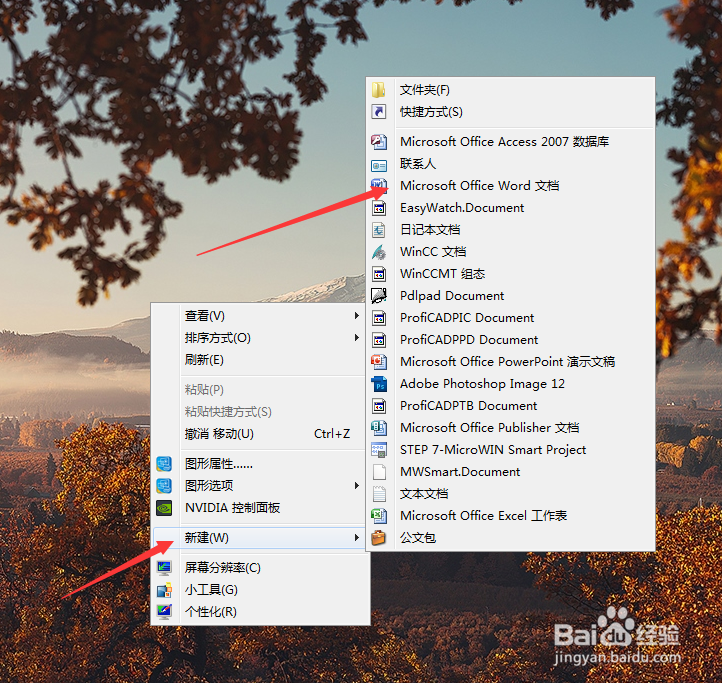This screenshot has height=683, width=722.
Task: Create a new 快捷方式(S)
Action: point(510,112)
